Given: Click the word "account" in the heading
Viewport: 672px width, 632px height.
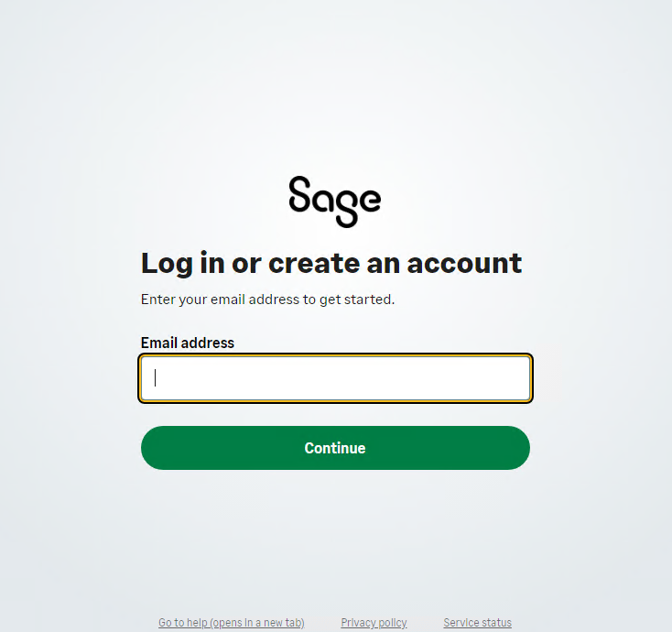Looking at the screenshot, I should pyautogui.click(x=464, y=263).
